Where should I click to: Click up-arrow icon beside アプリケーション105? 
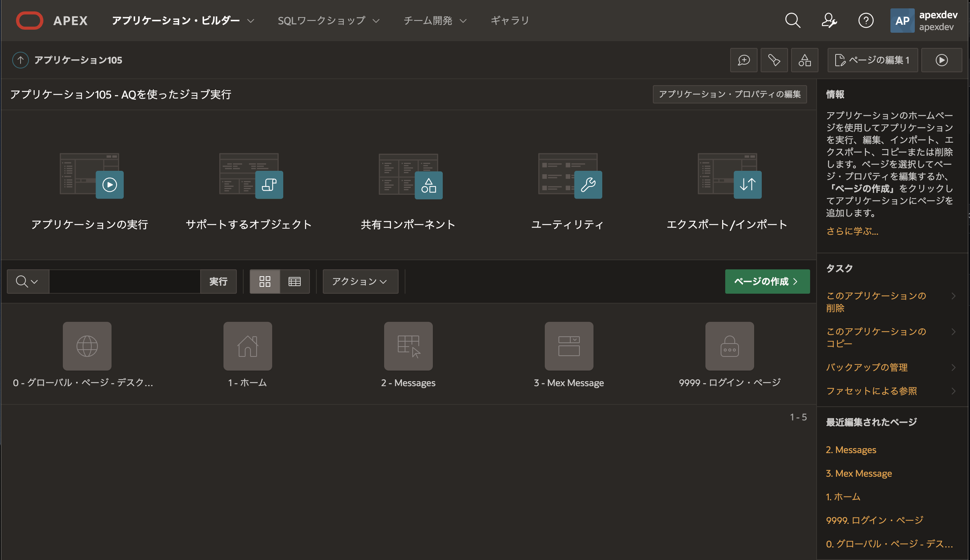pyautogui.click(x=21, y=60)
